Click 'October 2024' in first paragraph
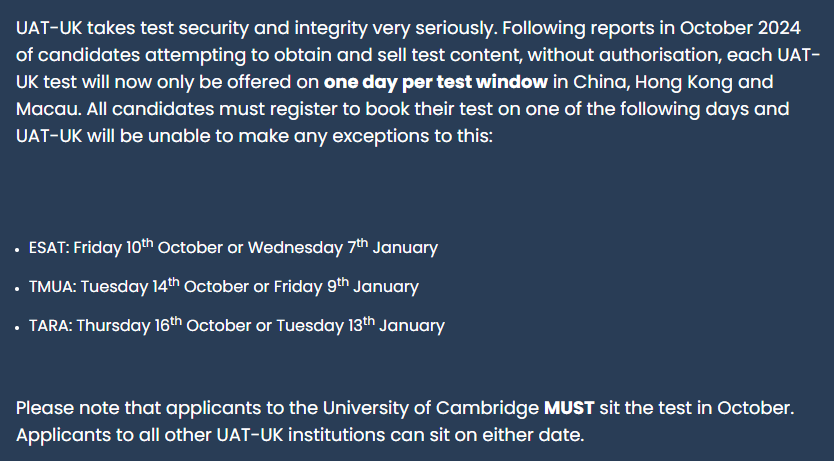834x461 pixels. (740, 28)
